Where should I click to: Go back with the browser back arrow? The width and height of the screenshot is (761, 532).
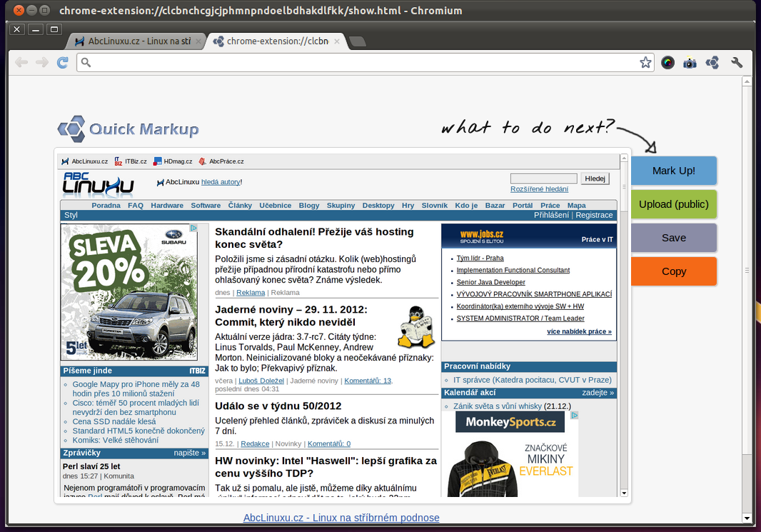click(x=21, y=63)
